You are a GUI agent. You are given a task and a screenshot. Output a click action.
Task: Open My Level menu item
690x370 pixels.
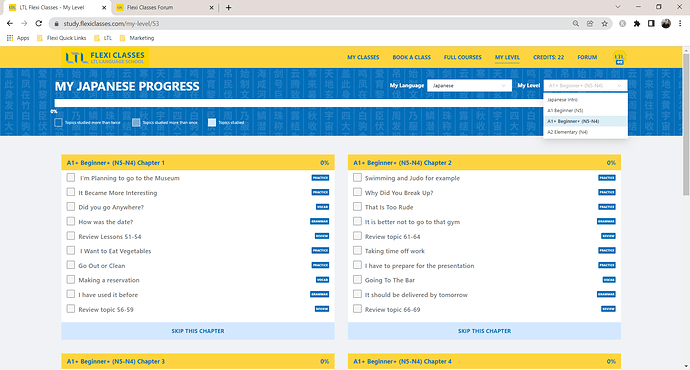click(x=507, y=57)
